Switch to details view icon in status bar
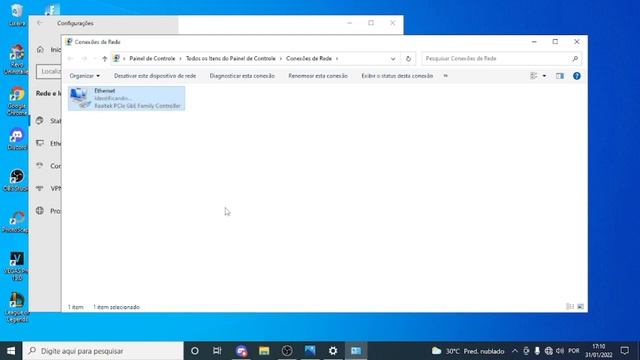 click(570, 307)
